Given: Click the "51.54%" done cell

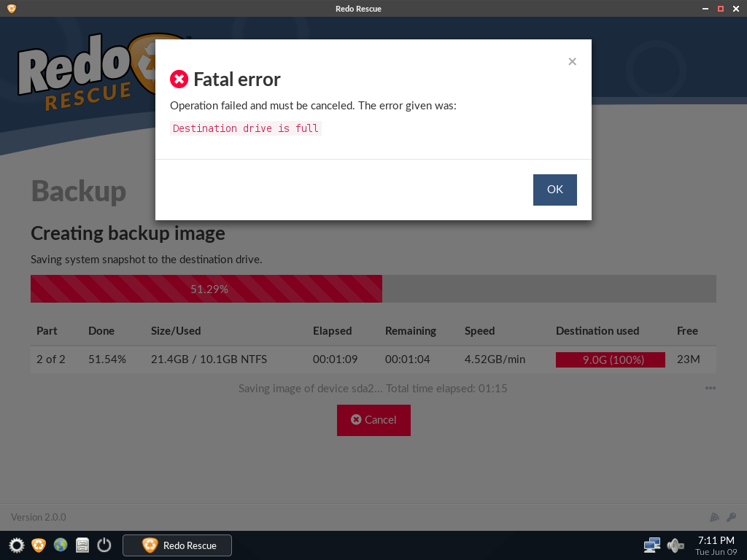Looking at the screenshot, I should (x=107, y=359).
